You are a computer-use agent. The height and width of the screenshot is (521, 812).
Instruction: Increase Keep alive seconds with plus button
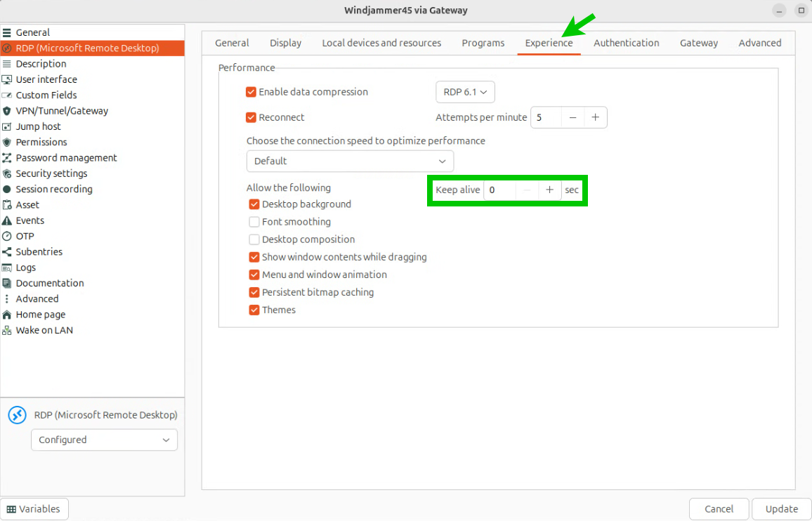549,190
